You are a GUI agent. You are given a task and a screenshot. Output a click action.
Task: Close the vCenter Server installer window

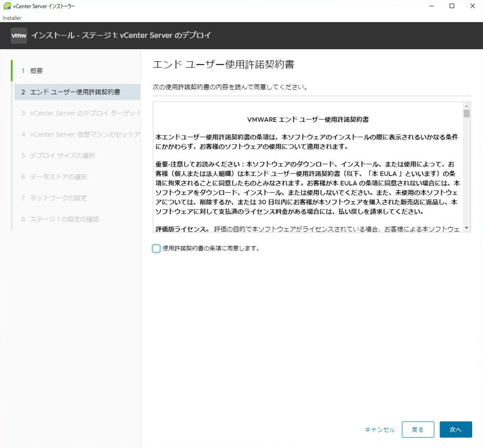[x=473, y=6]
